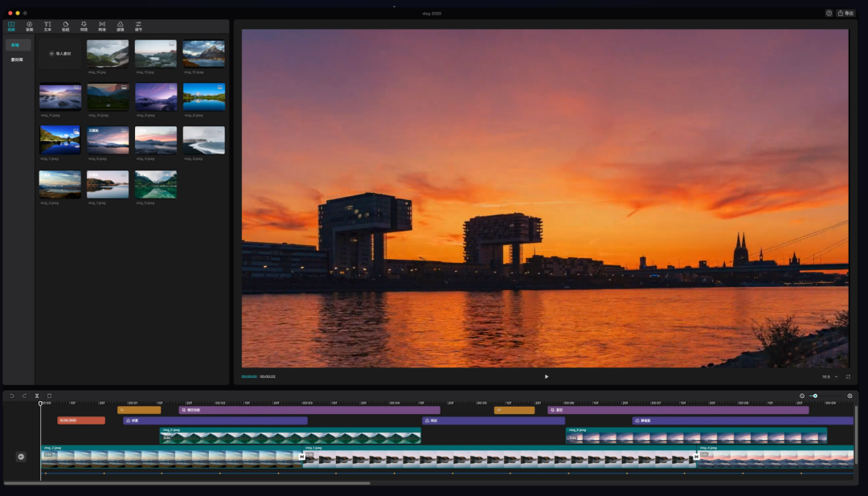Select the 本地 (Local) tab in sidebar

[16, 45]
